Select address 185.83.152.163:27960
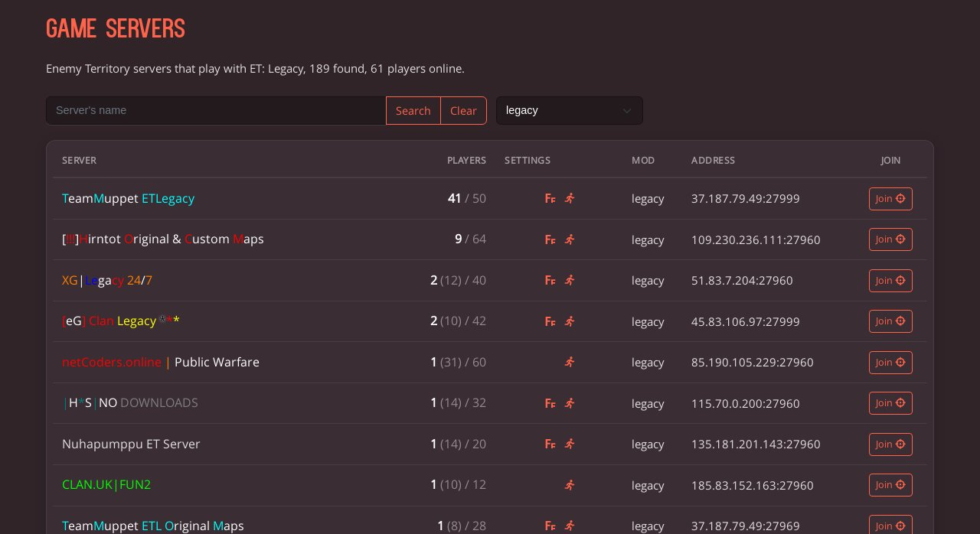Viewport: 980px width, 534px height. click(753, 485)
